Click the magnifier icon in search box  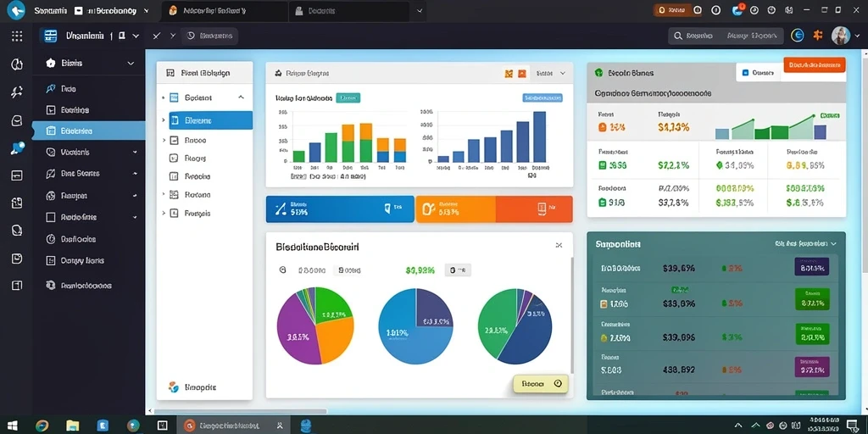(677, 36)
